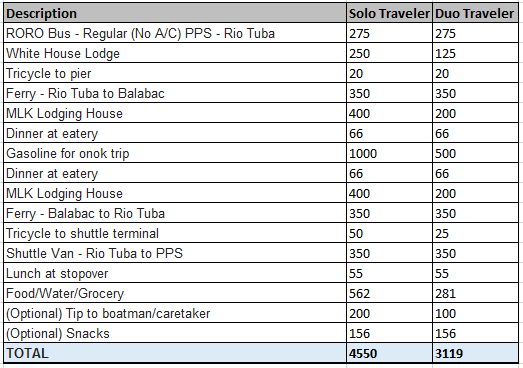Image resolution: width=523 pixels, height=368 pixels.
Task: Click Shuttle Van - Rio Tuba to PPS
Action: (175, 253)
